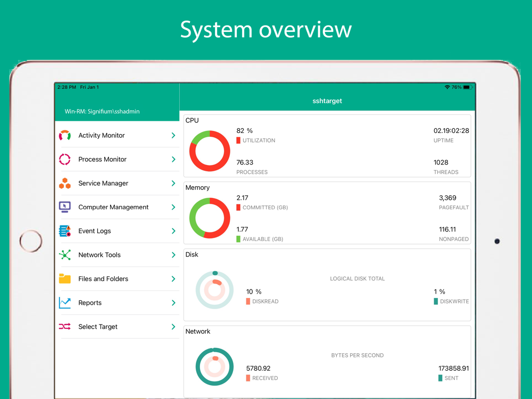The height and width of the screenshot is (399, 532).
Task: Click the Memory card title
Action: [x=197, y=188]
